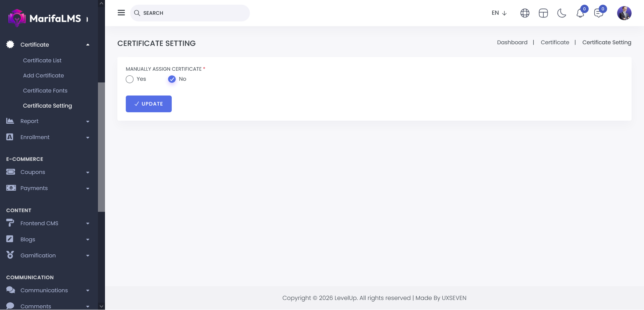Select Yes for manually assign certificate
This screenshot has height=310, width=644.
pyautogui.click(x=130, y=79)
